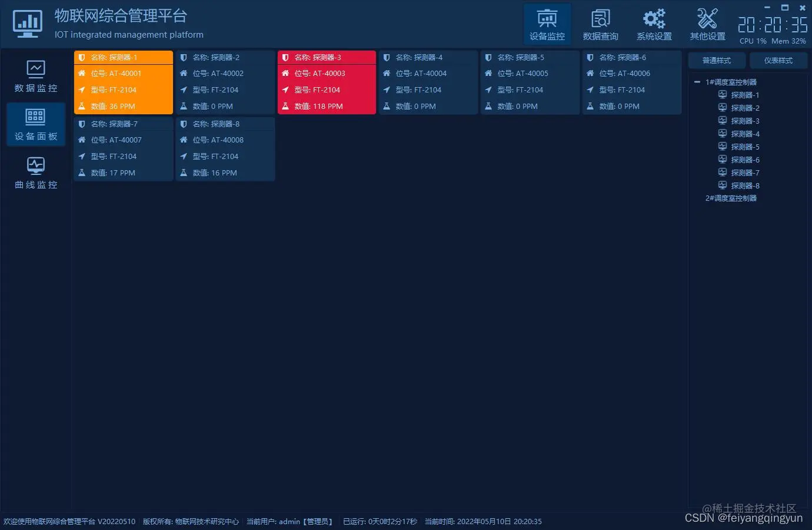Click the flask icon next to 16 PPM
The height and width of the screenshot is (530, 812).
point(184,173)
